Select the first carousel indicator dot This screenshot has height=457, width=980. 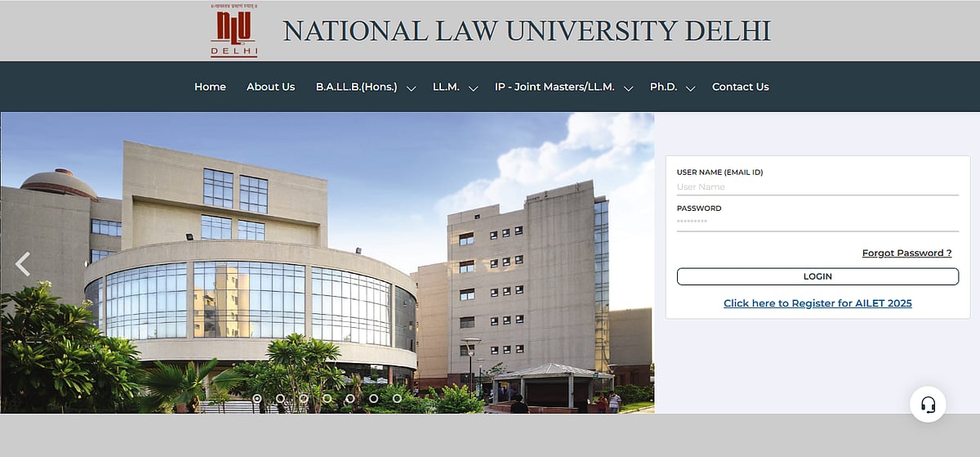257,399
